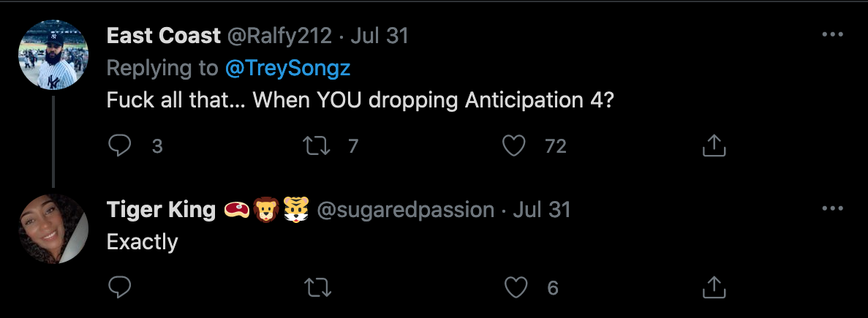Click the @sugaredpassion username handle
Viewport: 868px width, 318px height.
pyautogui.click(x=406, y=210)
